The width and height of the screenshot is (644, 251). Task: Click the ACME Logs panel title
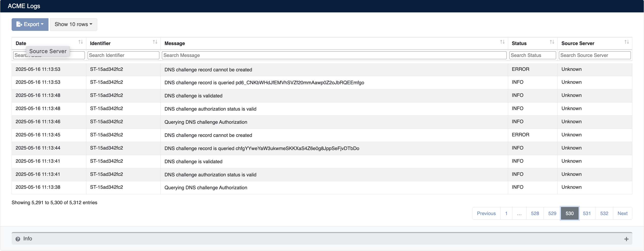24,6
